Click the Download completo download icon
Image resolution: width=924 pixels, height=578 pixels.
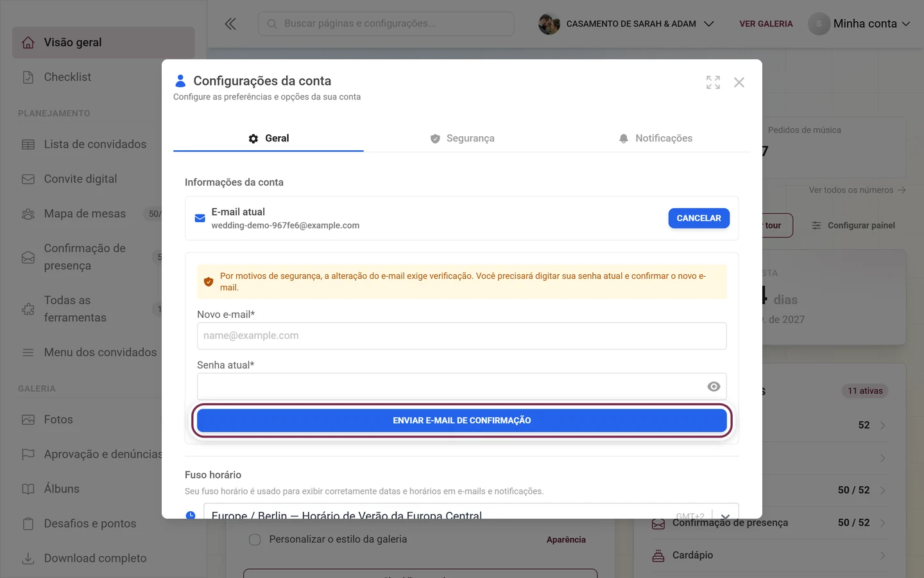point(28,559)
